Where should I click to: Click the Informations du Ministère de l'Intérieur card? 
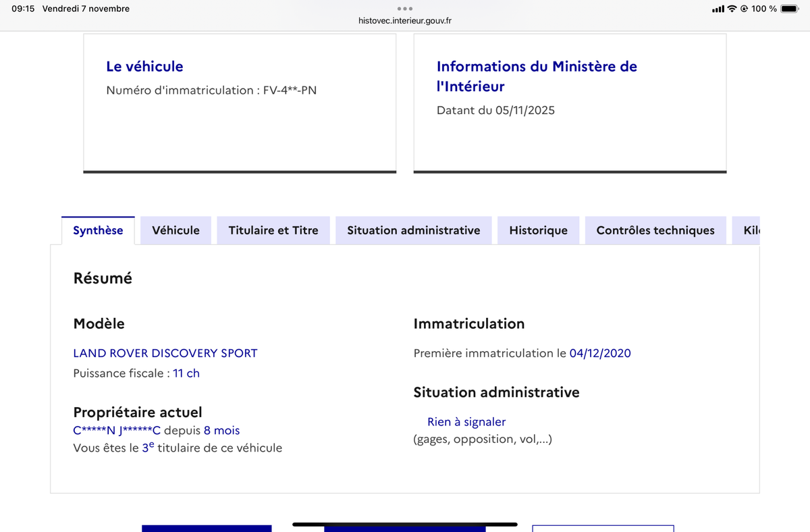(570, 103)
